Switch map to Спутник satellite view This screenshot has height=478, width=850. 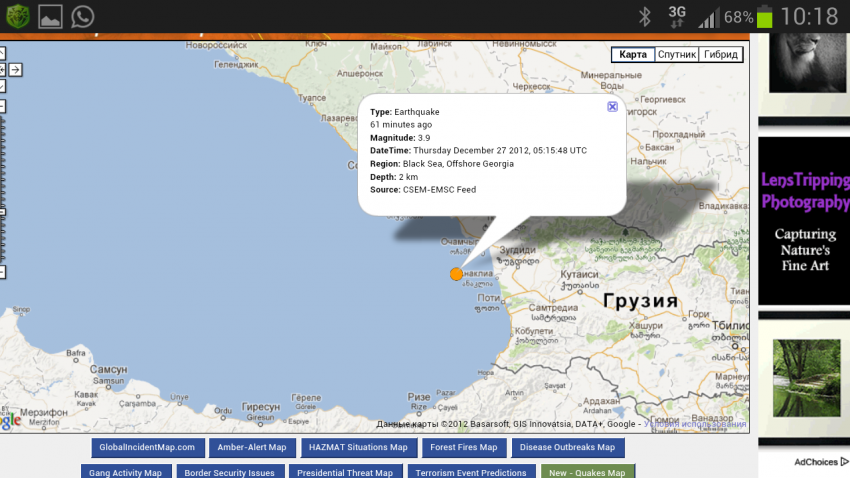click(x=676, y=55)
